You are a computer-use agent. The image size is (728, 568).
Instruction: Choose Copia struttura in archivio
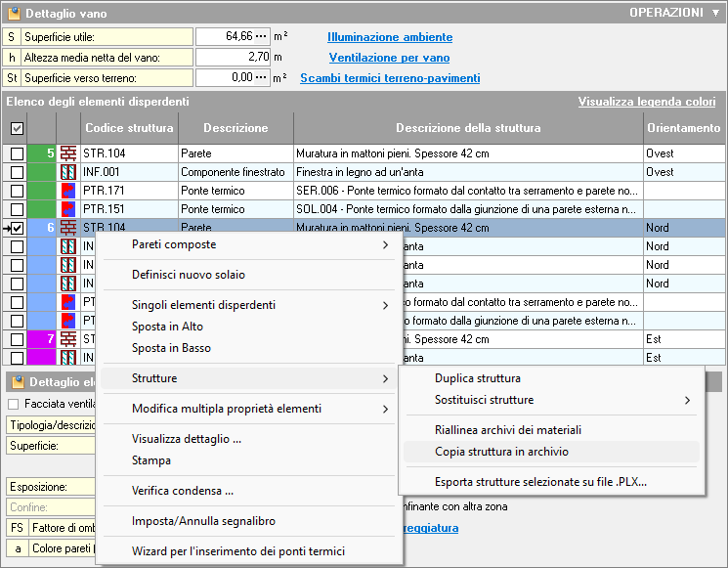501,452
